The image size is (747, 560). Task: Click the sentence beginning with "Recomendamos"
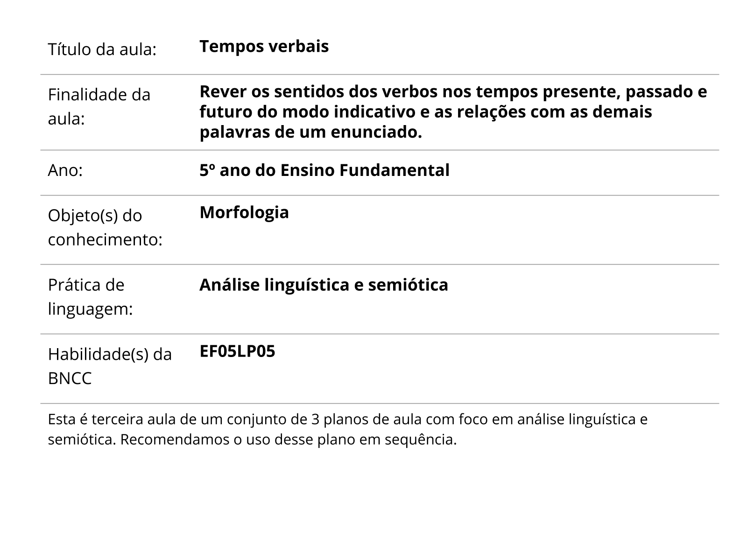[x=288, y=440]
